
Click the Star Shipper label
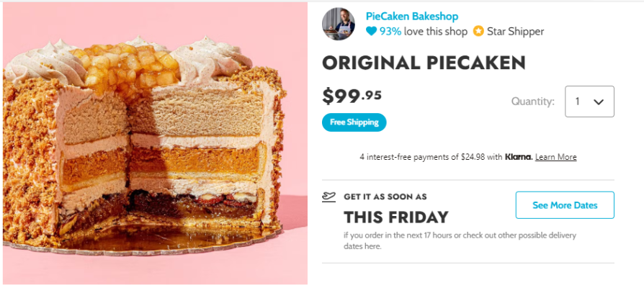(516, 31)
